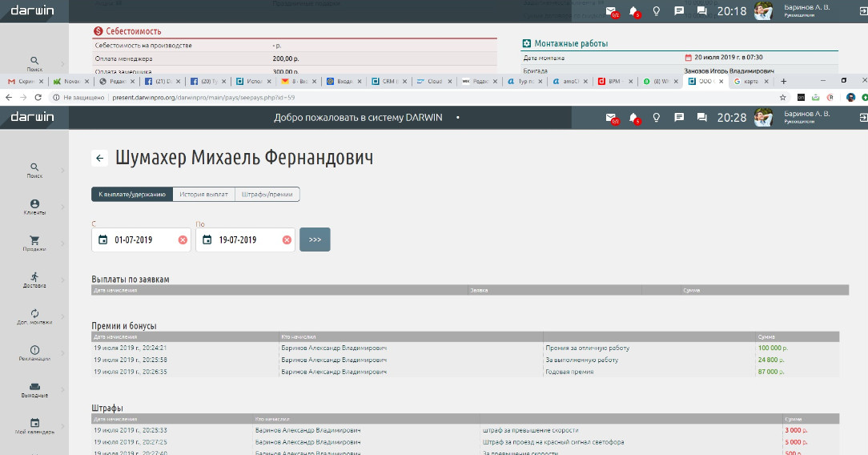Clear the 01-07-2019 start date

pos(183,240)
